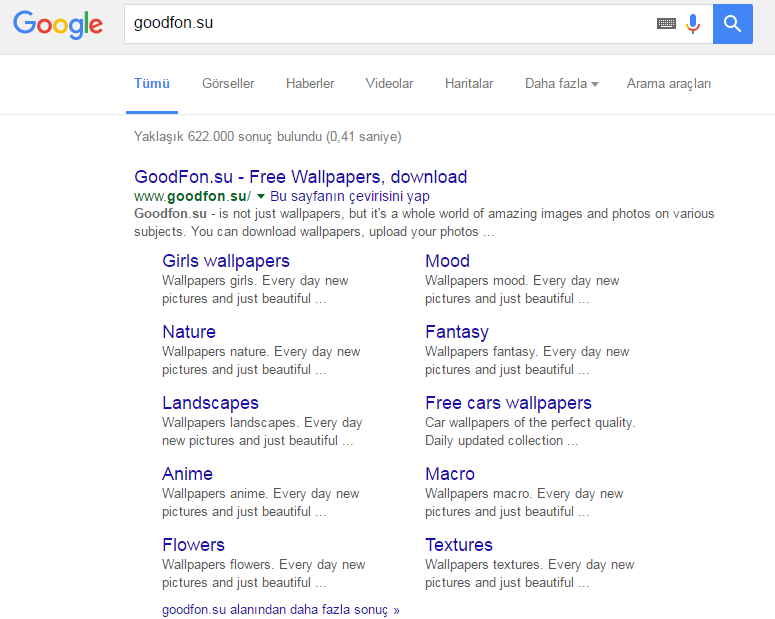Open the Landscapes sitelink
Viewport: 775px width, 619px height.
(x=210, y=403)
